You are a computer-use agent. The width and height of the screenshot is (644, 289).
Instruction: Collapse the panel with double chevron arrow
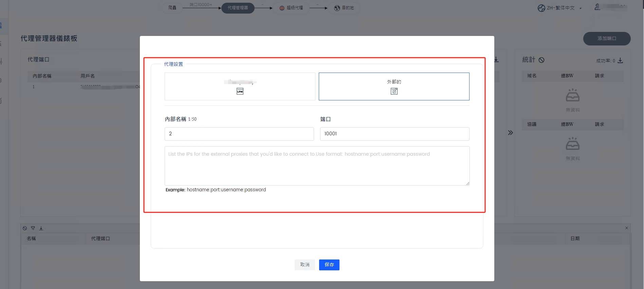[510, 133]
